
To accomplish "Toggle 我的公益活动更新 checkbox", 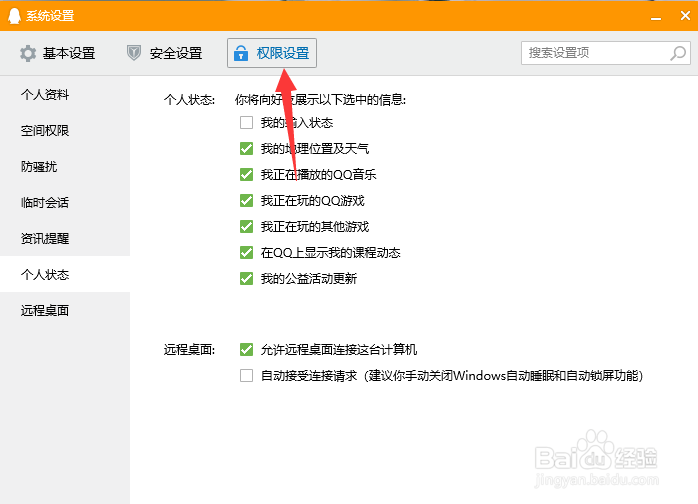I will click(246, 279).
